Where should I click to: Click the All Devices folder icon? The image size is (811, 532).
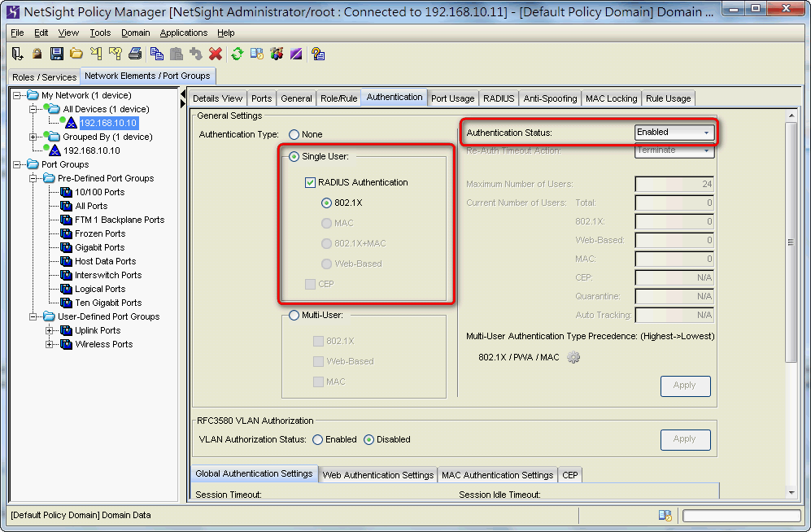[x=53, y=108]
